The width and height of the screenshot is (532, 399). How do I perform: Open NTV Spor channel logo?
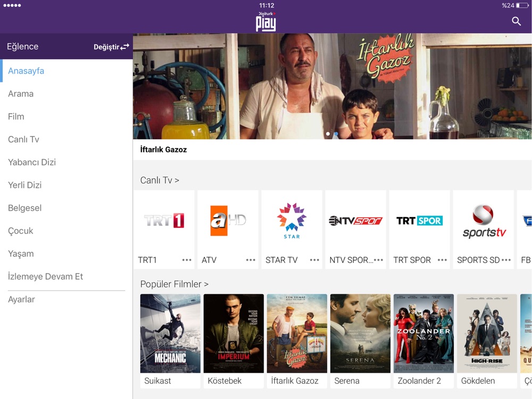[355, 221]
